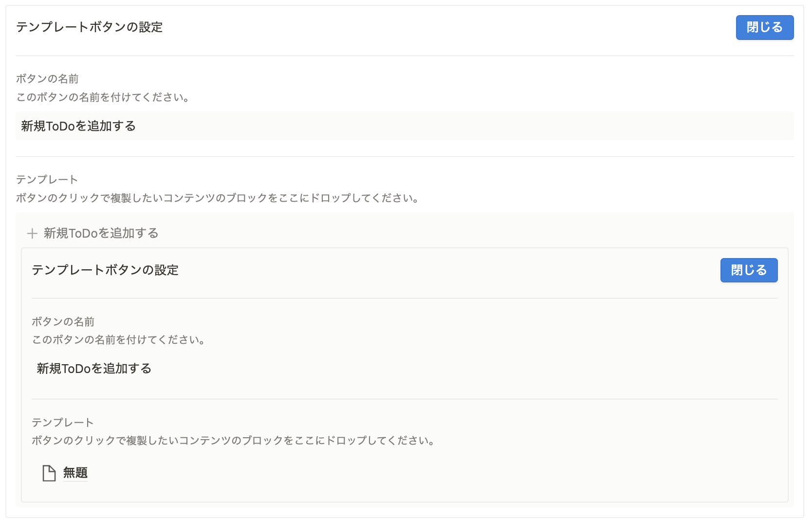Click the outer ブロックをここにドロップ instruction text
Image resolution: width=812 pixels, height=521 pixels.
coord(217,198)
